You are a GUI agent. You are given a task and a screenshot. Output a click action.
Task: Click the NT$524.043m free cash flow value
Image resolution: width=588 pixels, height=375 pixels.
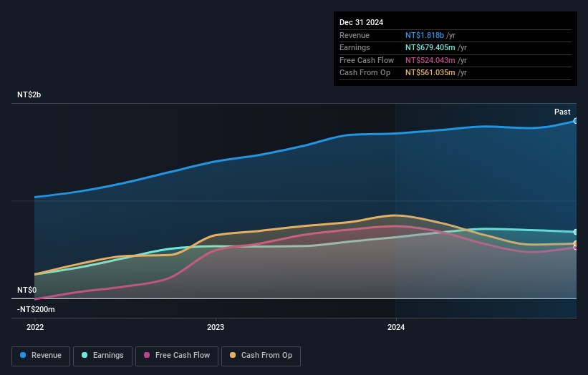click(x=430, y=60)
